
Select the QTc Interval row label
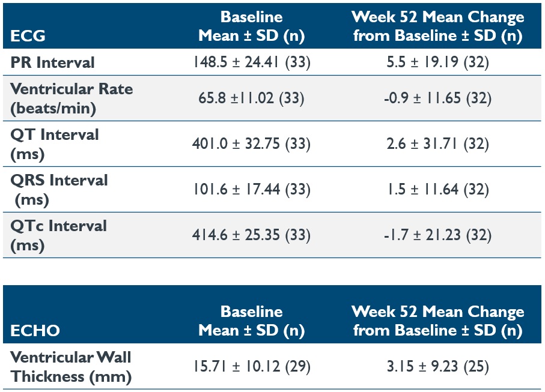pos(58,235)
